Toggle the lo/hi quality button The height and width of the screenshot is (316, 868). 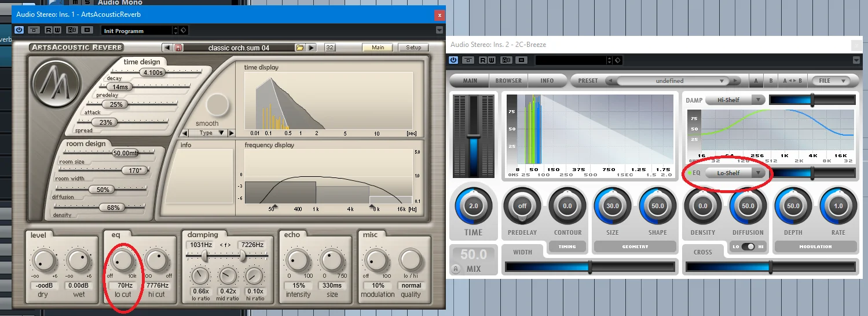tap(411, 261)
